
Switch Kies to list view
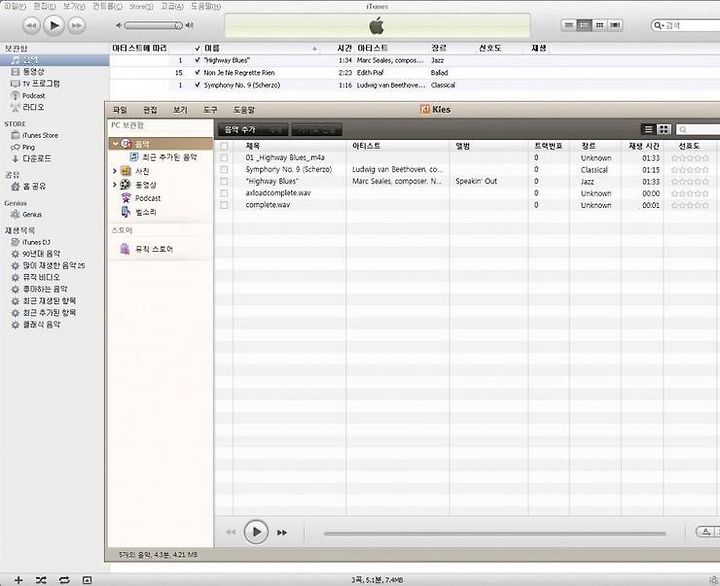648,130
